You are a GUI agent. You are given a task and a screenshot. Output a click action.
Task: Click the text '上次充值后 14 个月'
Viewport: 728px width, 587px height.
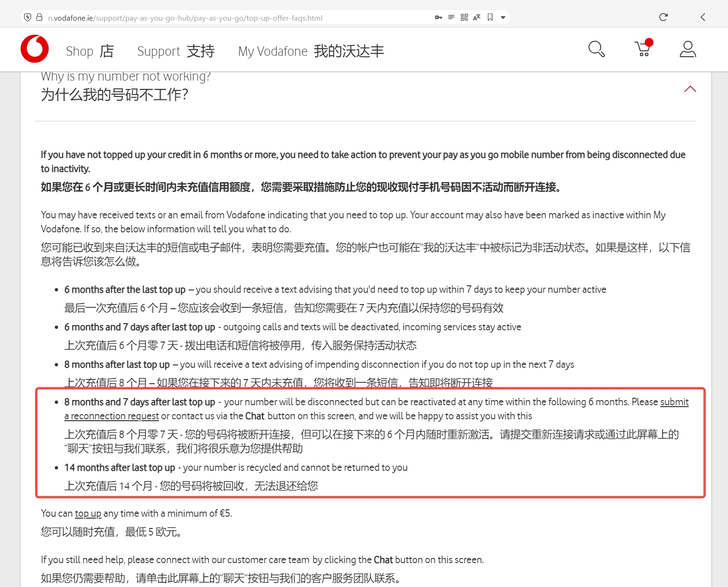point(108,486)
